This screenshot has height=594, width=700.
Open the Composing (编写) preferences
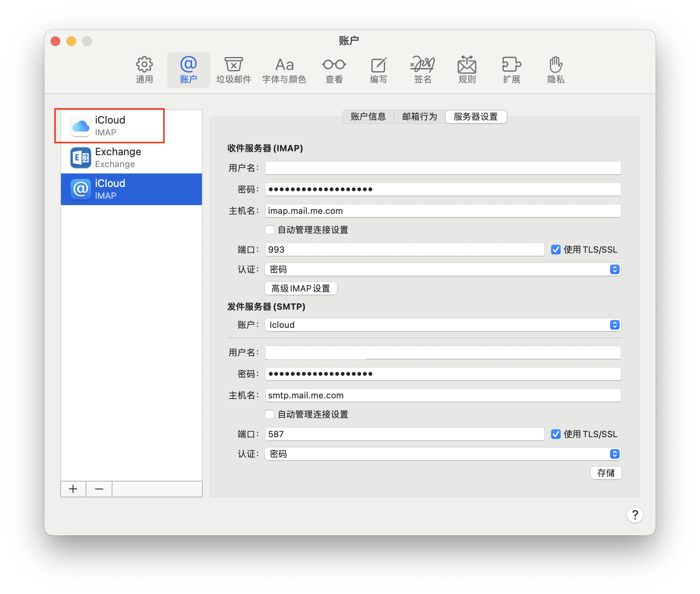[x=378, y=70]
